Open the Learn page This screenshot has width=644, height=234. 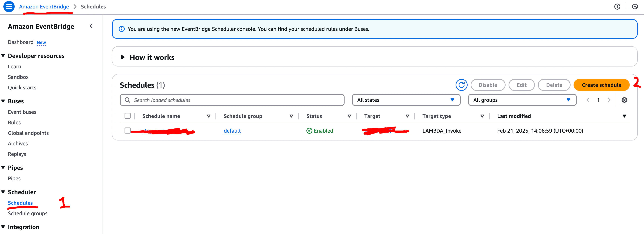[14, 66]
